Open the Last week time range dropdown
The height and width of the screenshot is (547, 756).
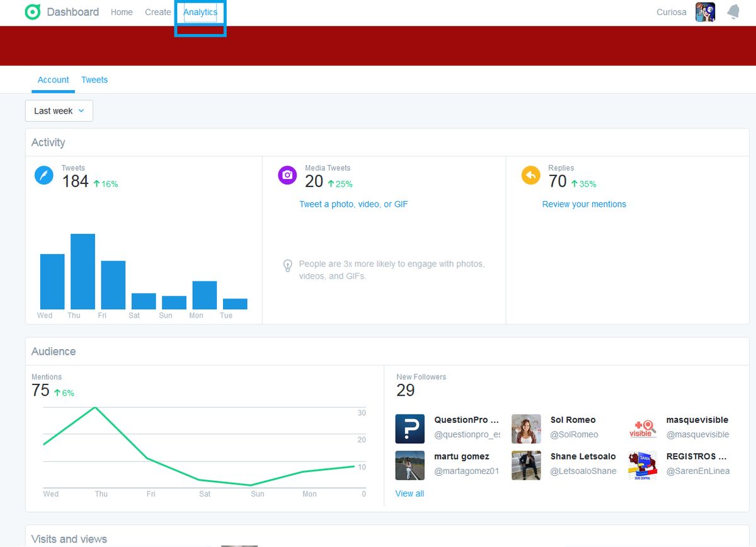point(59,110)
